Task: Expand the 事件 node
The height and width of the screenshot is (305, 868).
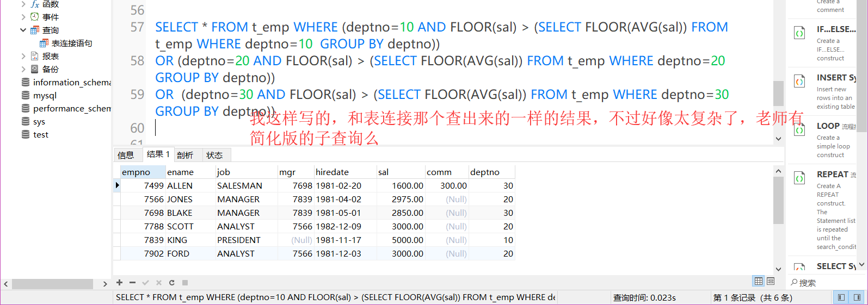Action: (23, 17)
